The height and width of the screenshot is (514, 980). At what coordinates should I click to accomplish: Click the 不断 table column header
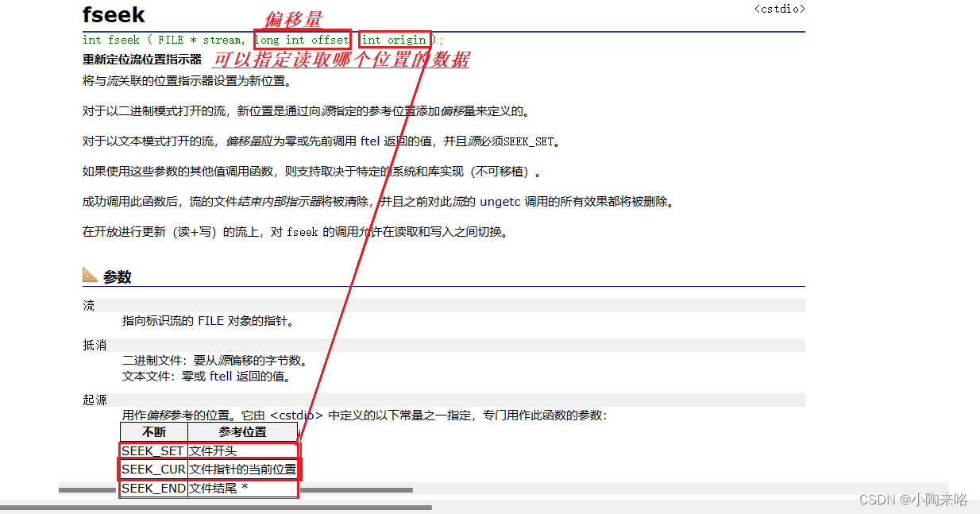[x=153, y=431]
